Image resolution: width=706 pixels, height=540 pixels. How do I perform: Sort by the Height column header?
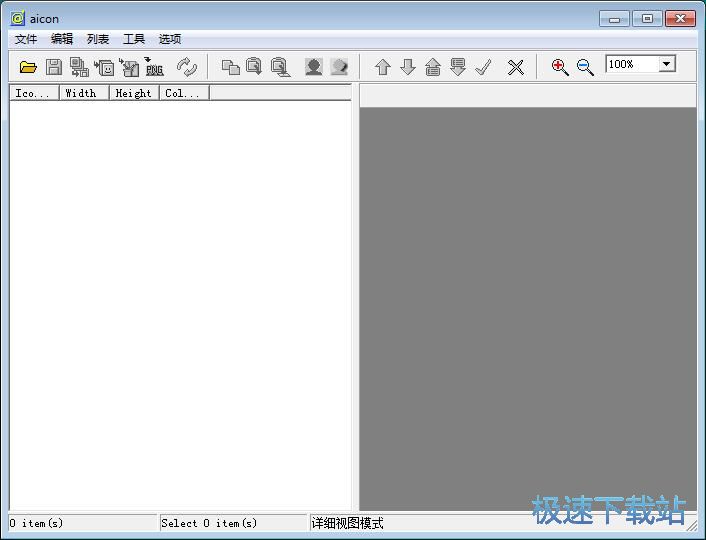pos(135,93)
